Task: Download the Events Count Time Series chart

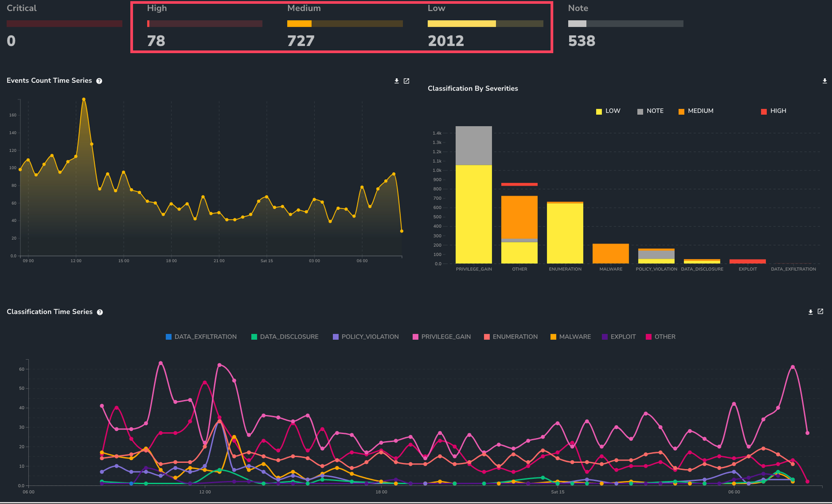Action: [x=396, y=81]
